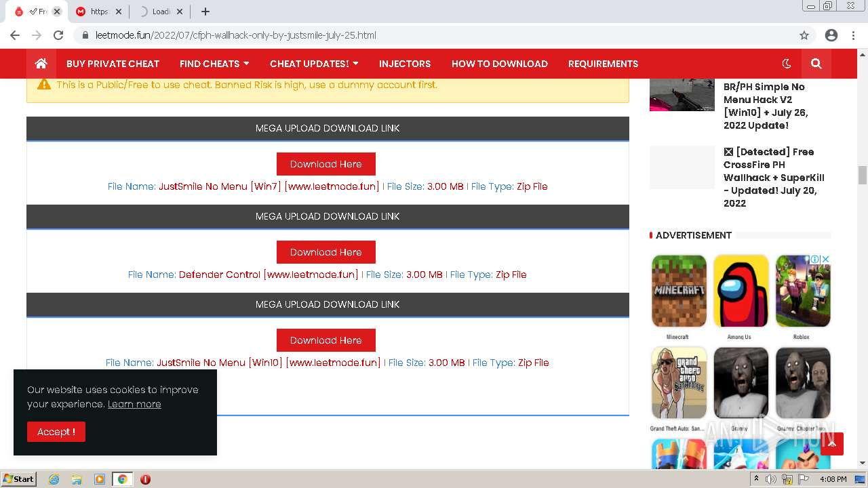868x488 pixels.
Task: Click Defender Control file name text
Action: coord(269,274)
